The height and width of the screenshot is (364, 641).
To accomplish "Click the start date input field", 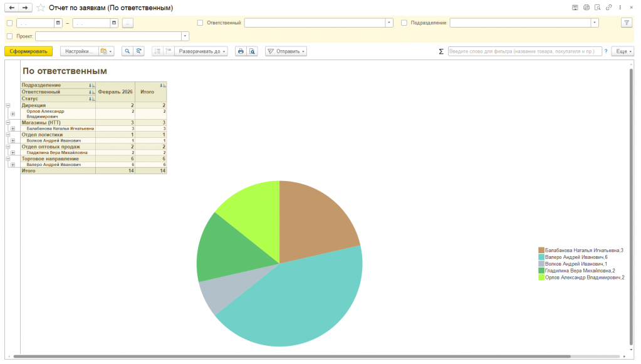I will tap(35, 23).
